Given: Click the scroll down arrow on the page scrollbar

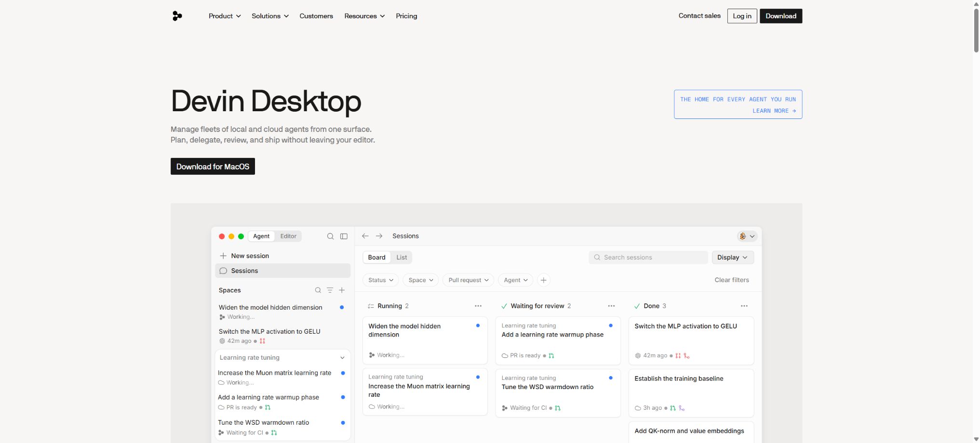Looking at the screenshot, I should tap(976, 439).
